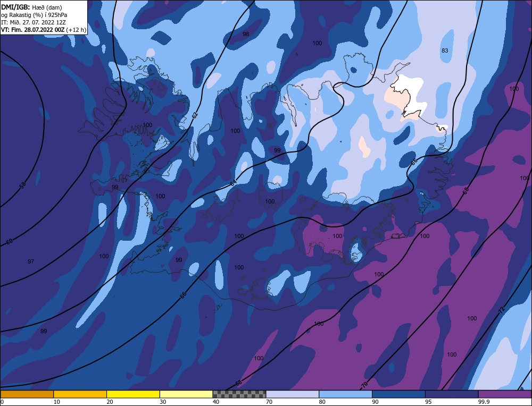Click the '40' legend scale label
Screen dimensions: 532x406
[216, 402]
